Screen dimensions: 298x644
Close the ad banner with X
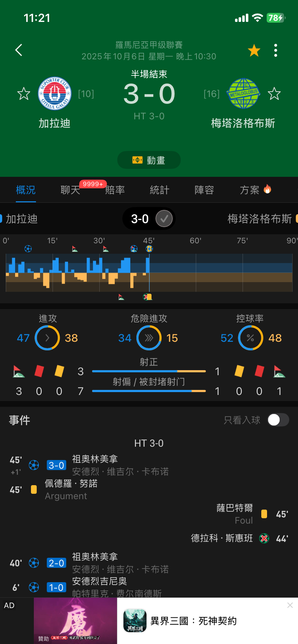click(x=290, y=606)
